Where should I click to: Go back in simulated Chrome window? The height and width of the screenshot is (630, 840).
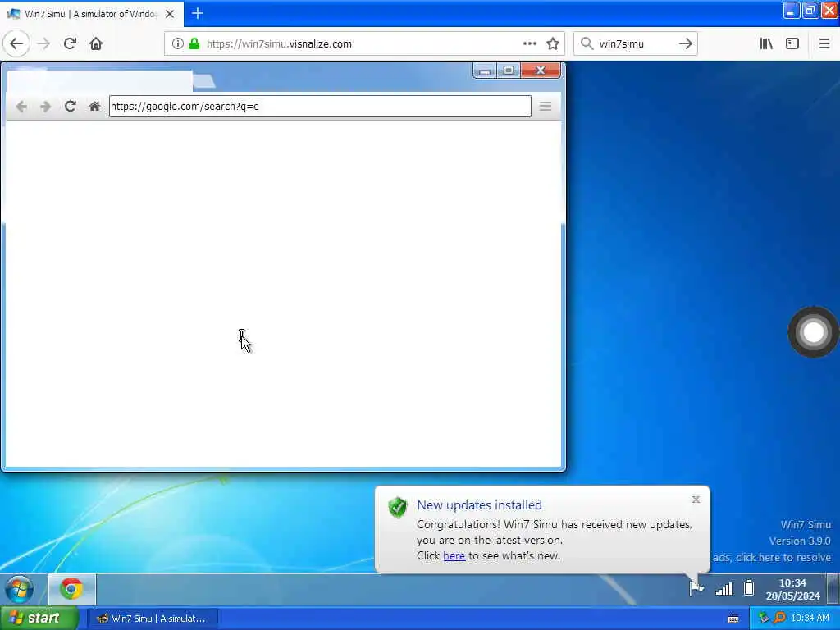point(21,106)
